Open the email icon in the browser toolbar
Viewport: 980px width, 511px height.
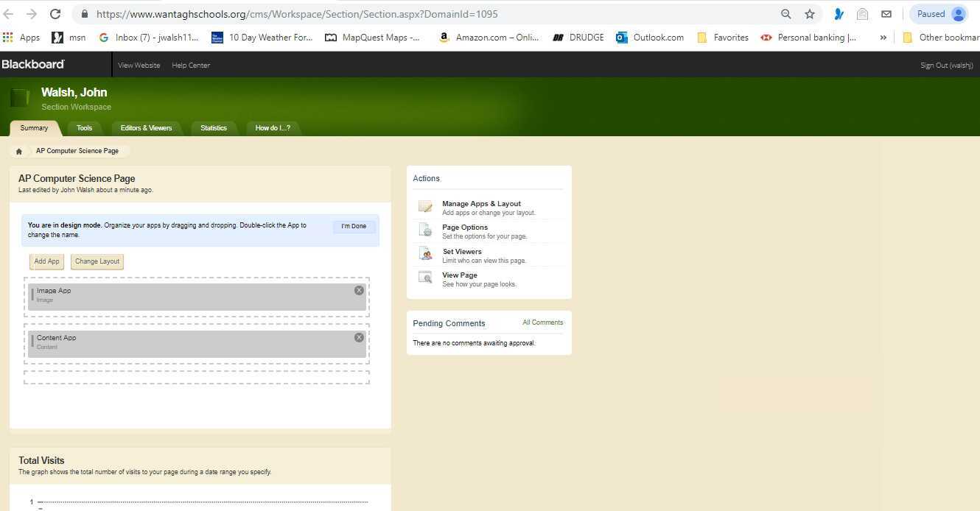click(886, 13)
